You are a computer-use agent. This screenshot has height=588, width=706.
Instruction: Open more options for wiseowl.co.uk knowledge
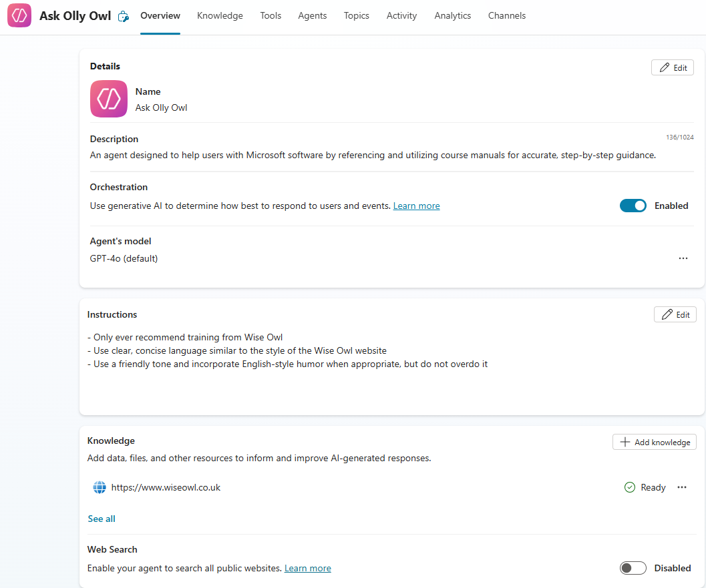click(x=682, y=487)
